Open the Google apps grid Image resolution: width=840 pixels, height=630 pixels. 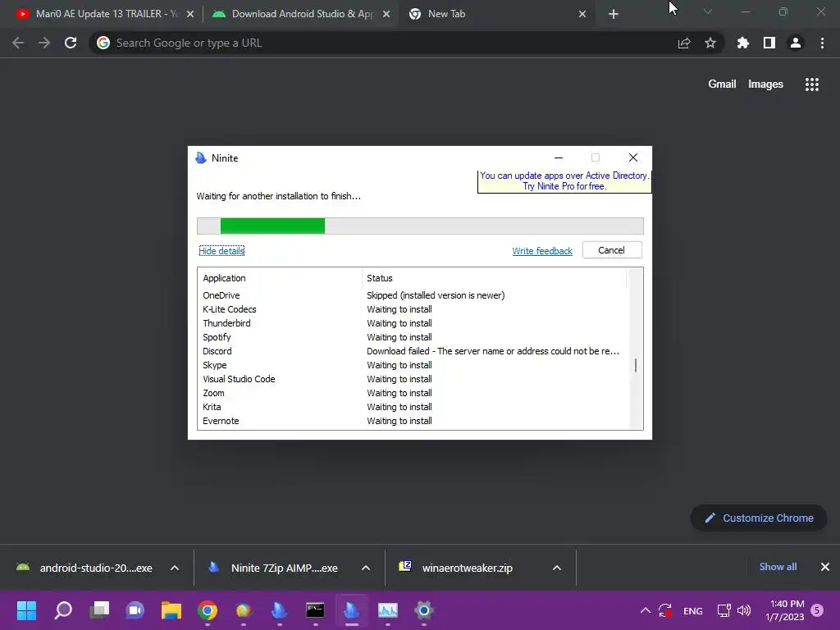pyautogui.click(x=812, y=84)
